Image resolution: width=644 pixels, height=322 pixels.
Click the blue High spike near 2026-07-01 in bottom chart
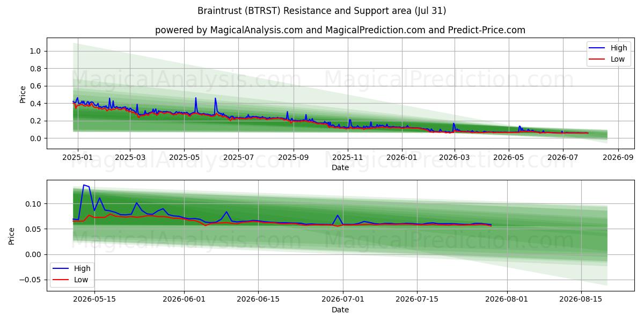click(338, 216)
